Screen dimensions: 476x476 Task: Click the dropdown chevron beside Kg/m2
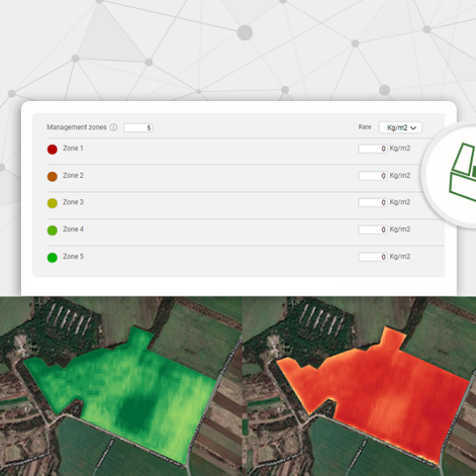pos(413,128)
